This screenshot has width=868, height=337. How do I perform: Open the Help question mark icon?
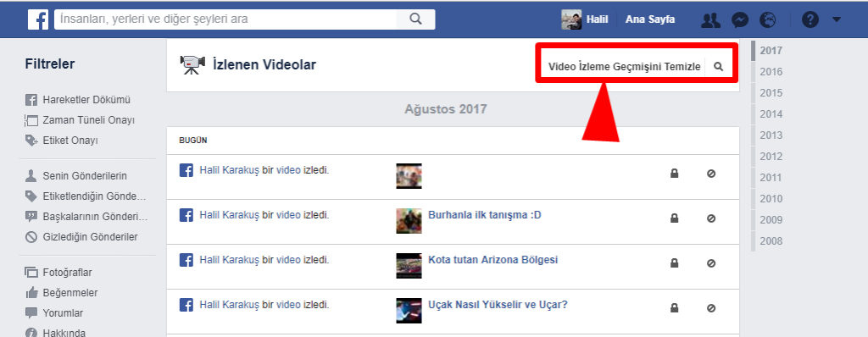click(810, 20)
